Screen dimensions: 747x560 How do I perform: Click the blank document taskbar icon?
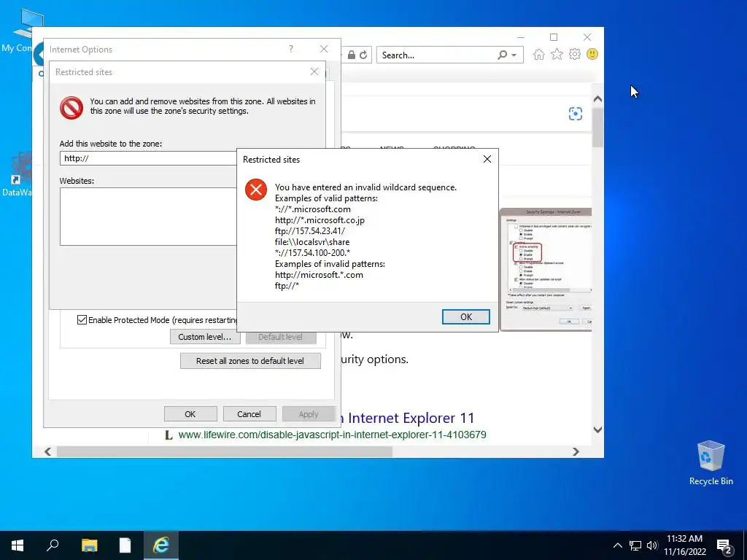(x=125, y=545)
